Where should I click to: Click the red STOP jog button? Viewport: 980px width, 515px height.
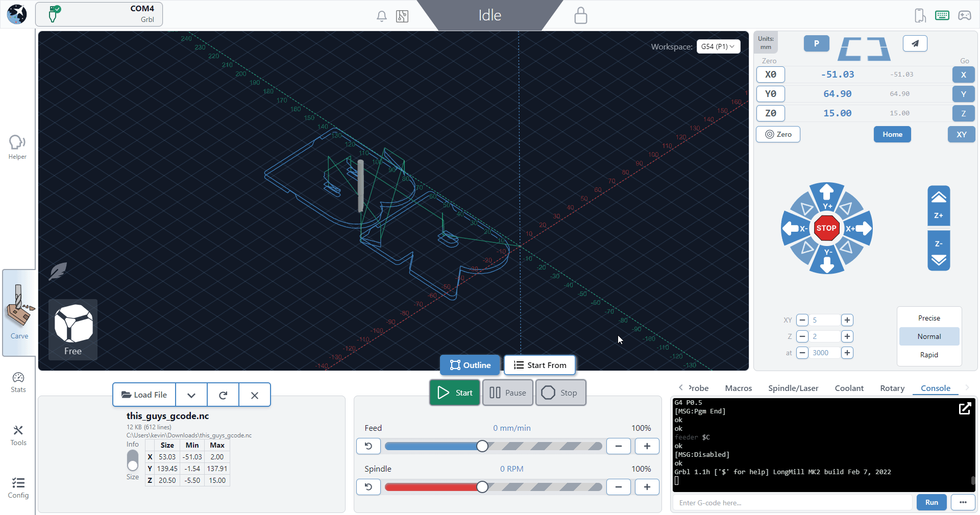pos(826,228)
